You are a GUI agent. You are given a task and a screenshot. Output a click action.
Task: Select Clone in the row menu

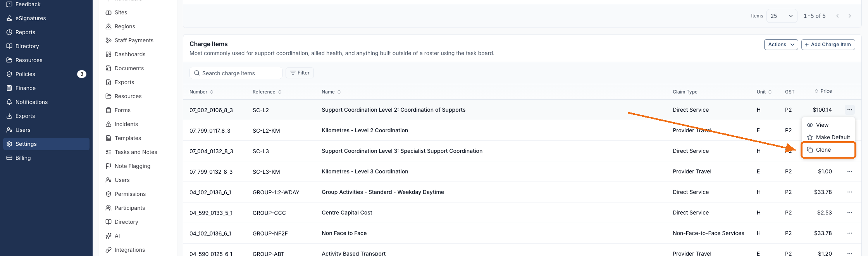[x=828, y=150]
